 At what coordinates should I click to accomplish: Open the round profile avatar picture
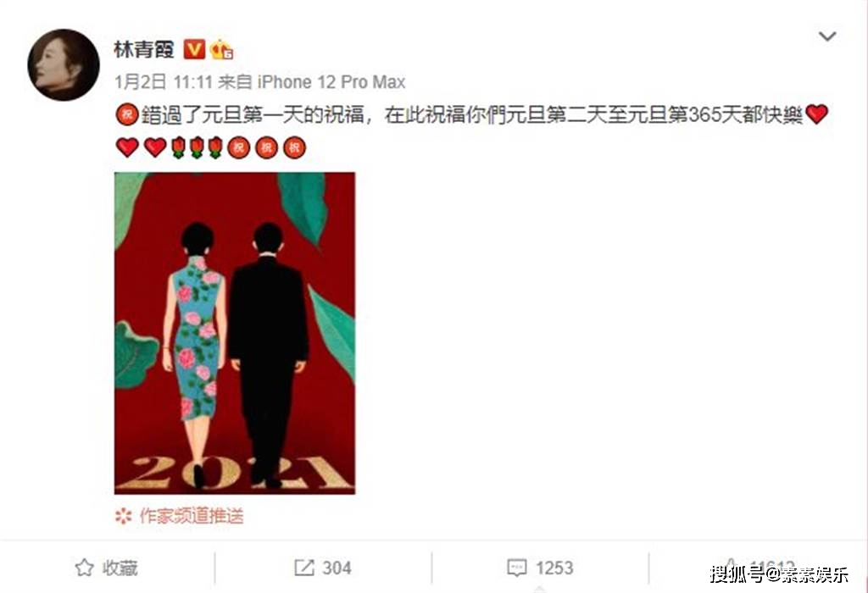point(64,64)
